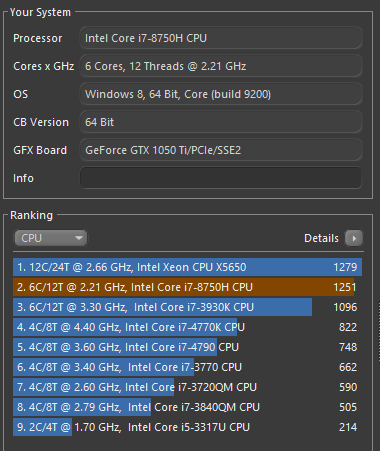The height and width of the screenshot is (451, 380).
Task: Select ranking row 7 Core i7-3720QM
Action: 188,387
